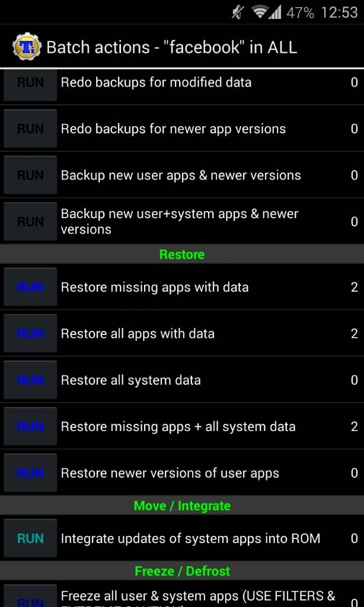This screenshot has height=607, width=364.
Task: Select the Move / Integrate section header
Action: pos(182,506)
